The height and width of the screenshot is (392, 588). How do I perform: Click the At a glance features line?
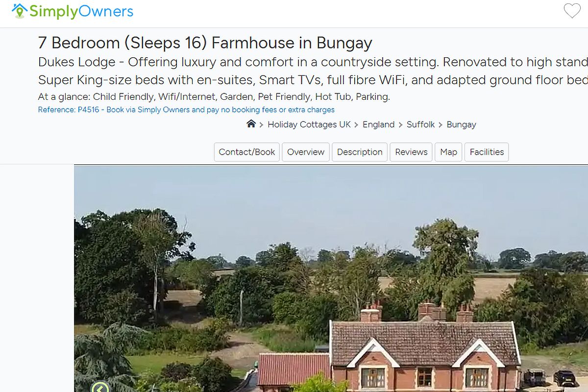214,97
